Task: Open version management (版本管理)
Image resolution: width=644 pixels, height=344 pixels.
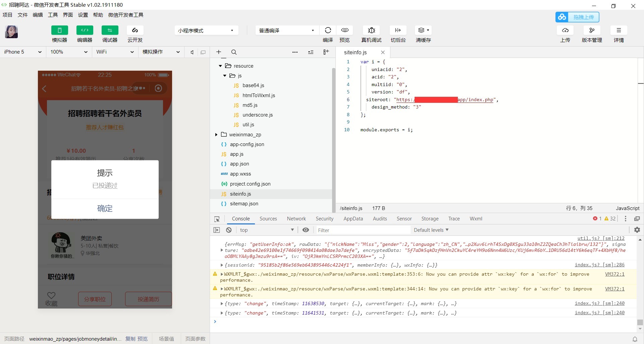Action: (x=592, y=30)
